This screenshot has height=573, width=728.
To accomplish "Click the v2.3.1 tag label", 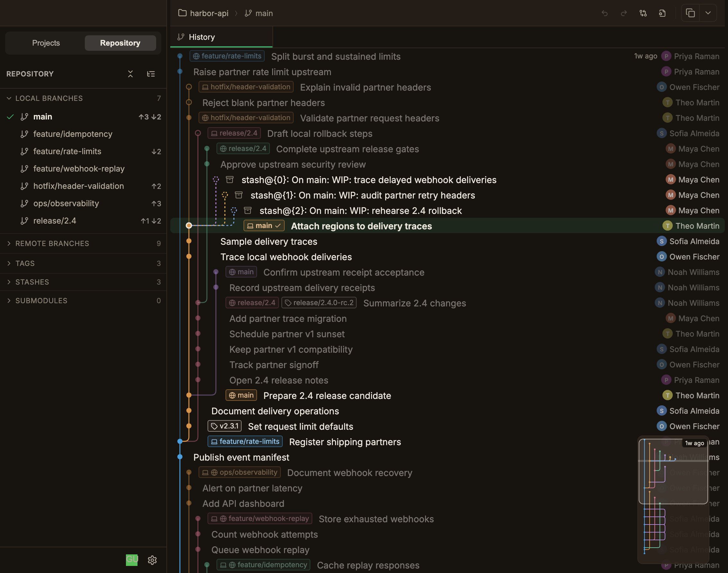I will coord(225,426).
